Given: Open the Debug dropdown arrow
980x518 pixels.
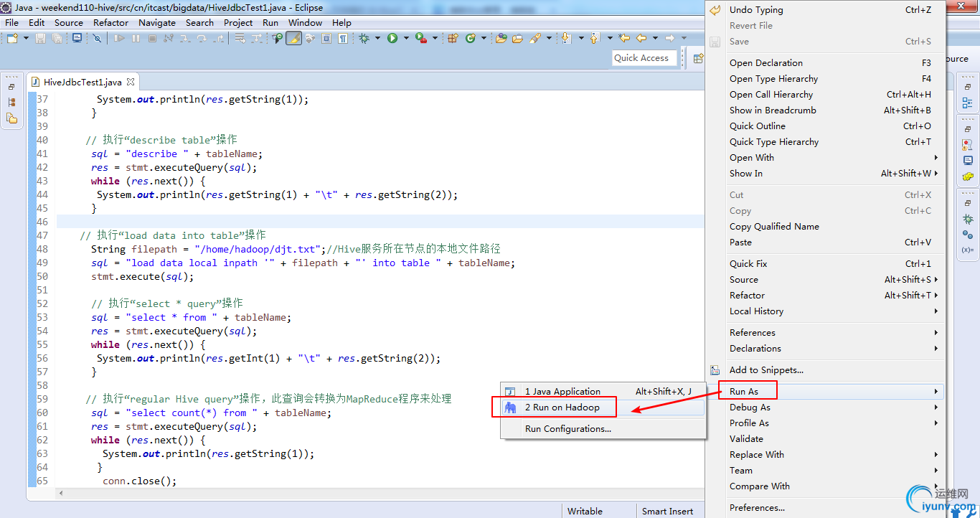Looking at the screenshot, I should (x=377, y=38).
